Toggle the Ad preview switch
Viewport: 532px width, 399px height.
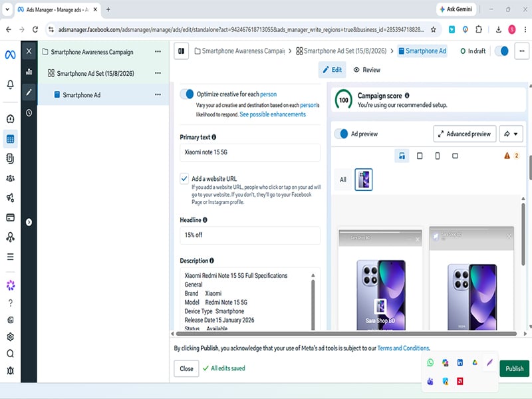tap(341, 134)
